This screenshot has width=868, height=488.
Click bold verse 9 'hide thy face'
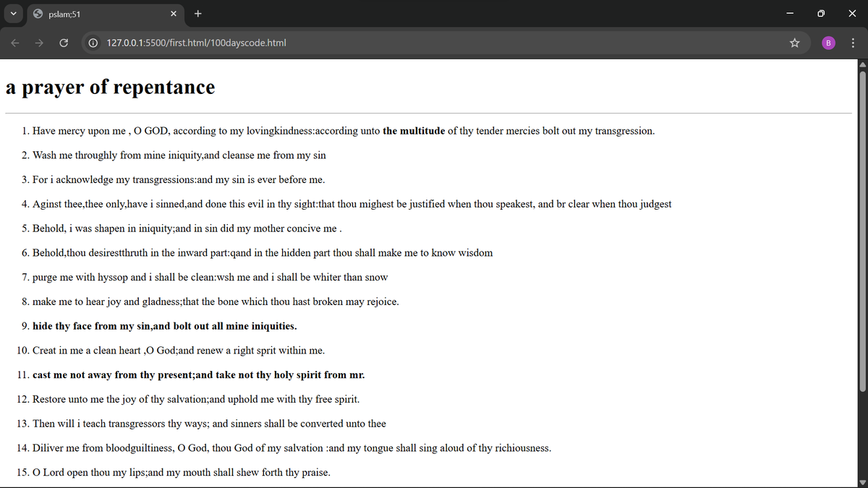point(165,326)
